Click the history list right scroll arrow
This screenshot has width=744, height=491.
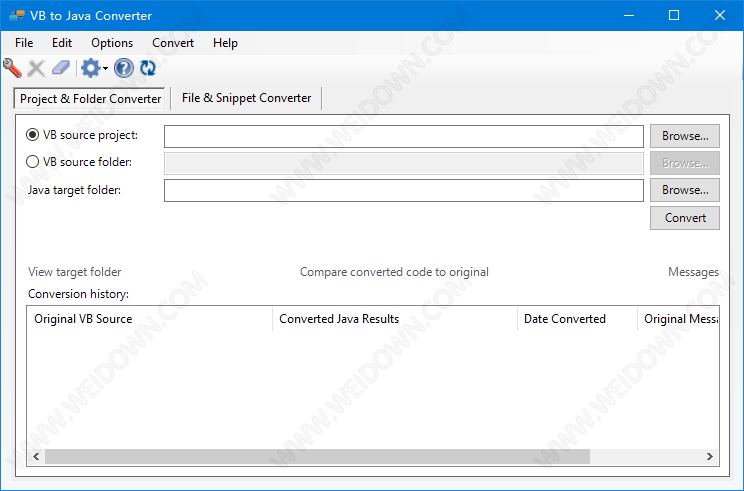click(710, 456)
